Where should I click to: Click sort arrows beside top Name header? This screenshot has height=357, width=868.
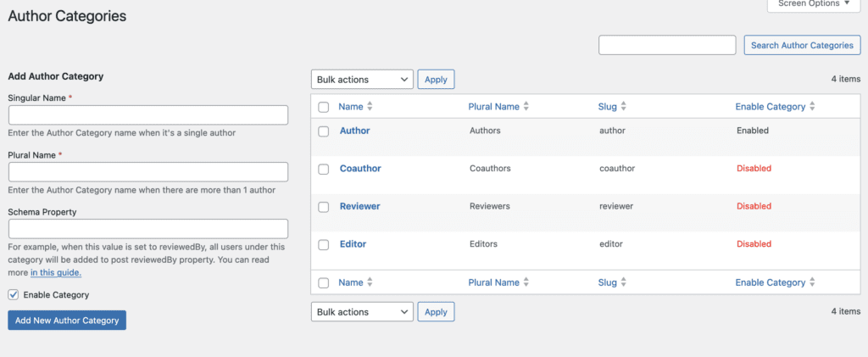pos(370,107)
